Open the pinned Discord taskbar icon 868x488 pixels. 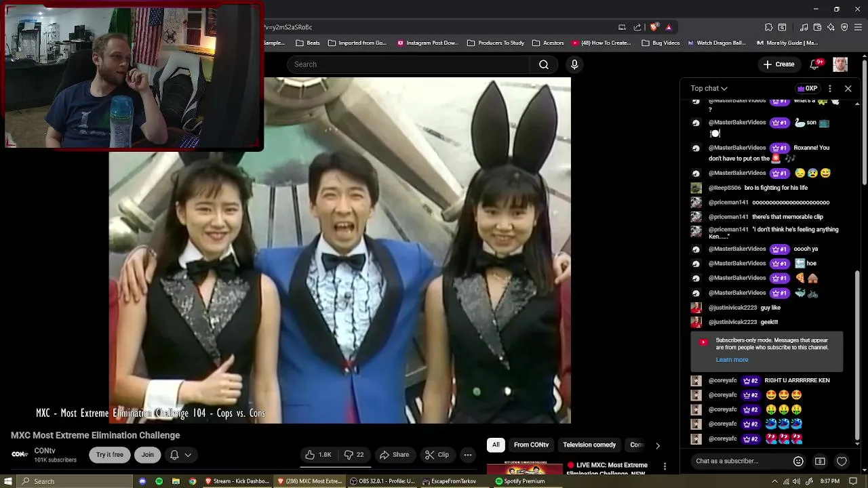[142, 481]
